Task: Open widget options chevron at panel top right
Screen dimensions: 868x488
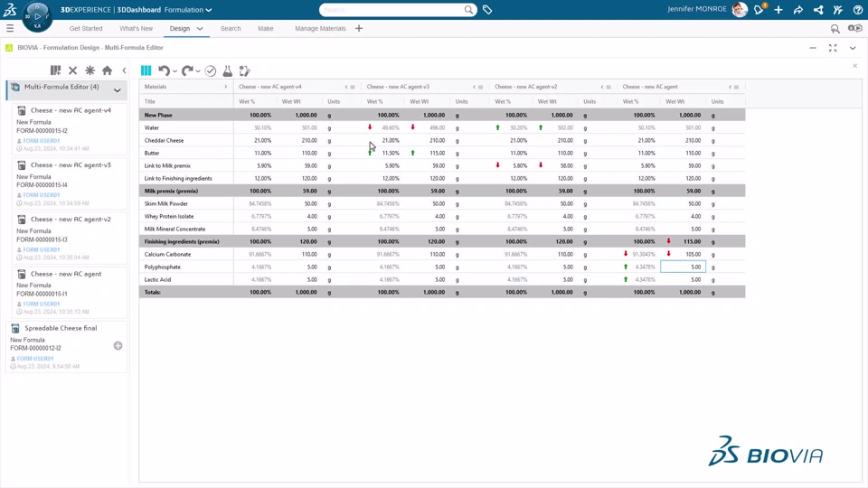Action: [853, 48]
